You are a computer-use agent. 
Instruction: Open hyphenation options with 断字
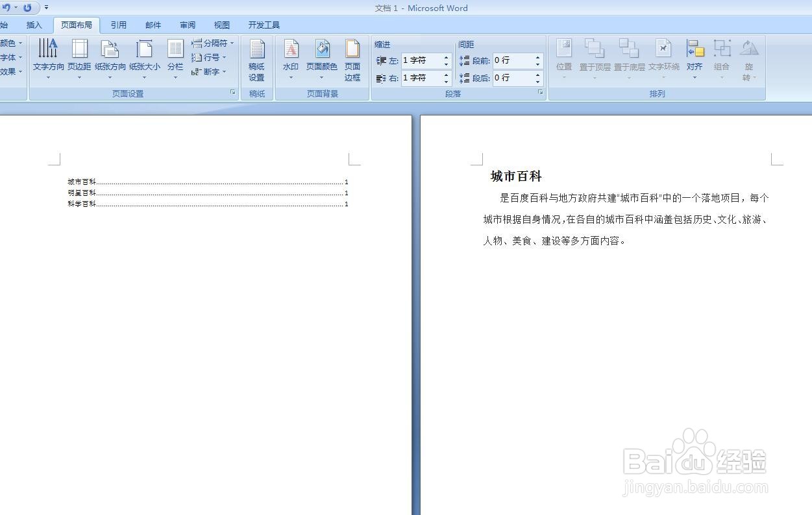pos(208,72)
